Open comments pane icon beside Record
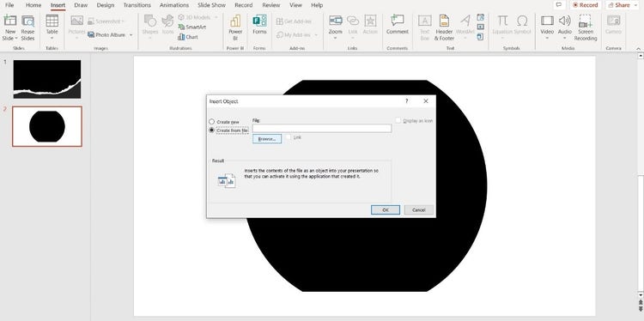The height and width of the screenshot is (321, 644). 559,5
